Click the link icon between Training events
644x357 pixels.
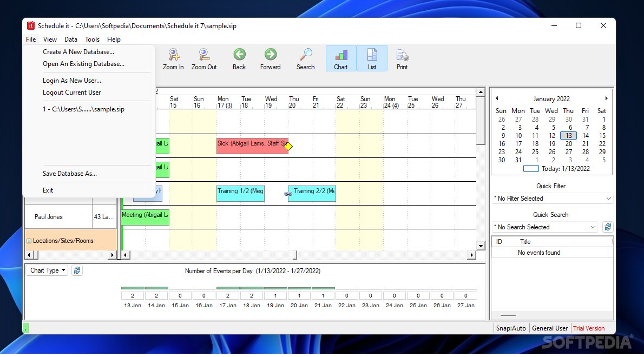[x=288, y=194]
